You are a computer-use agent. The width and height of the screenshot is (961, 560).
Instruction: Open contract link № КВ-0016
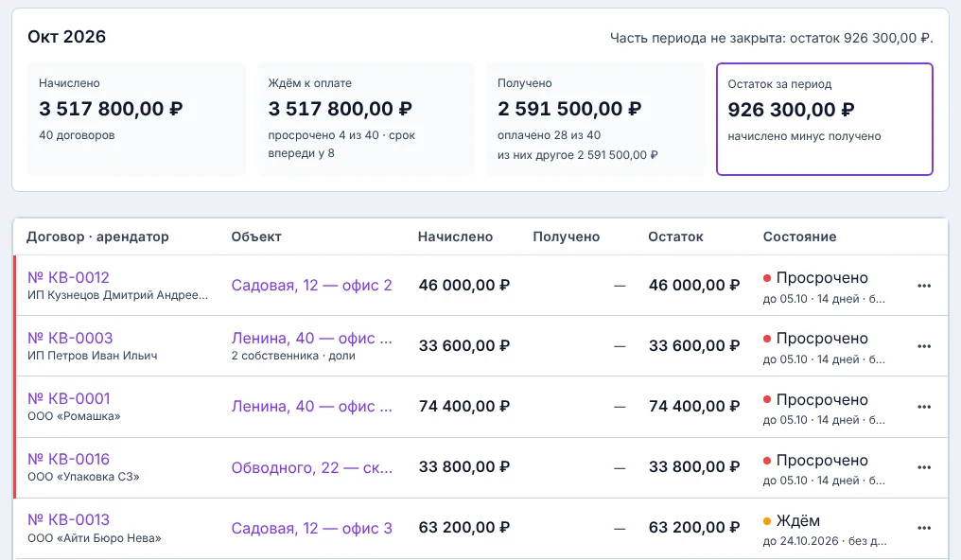tap(69, 460)
